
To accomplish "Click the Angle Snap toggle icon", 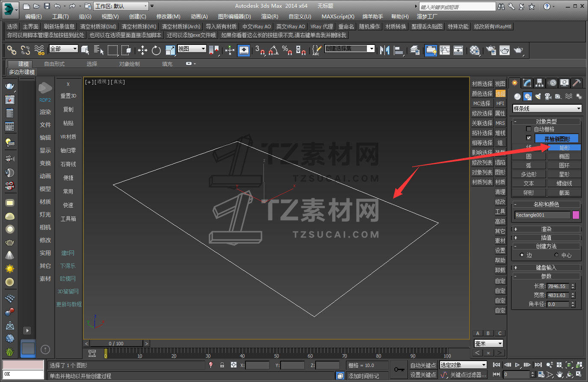I will click(x=273, y=50).
